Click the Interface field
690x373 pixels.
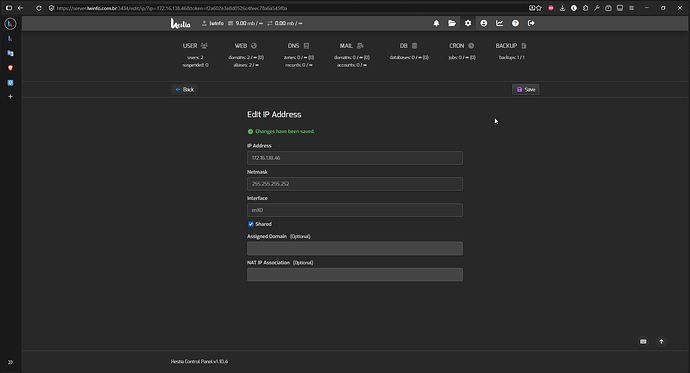tap(355, 210)
